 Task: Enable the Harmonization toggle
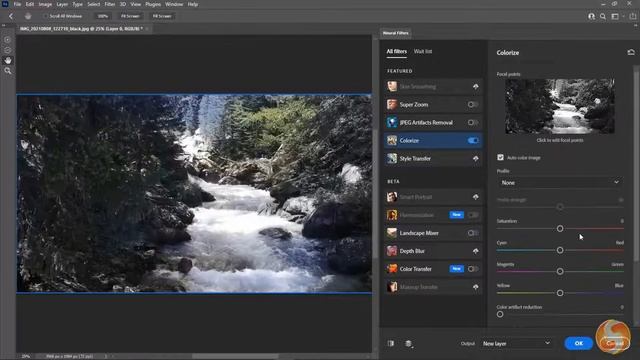pos(473,215)
